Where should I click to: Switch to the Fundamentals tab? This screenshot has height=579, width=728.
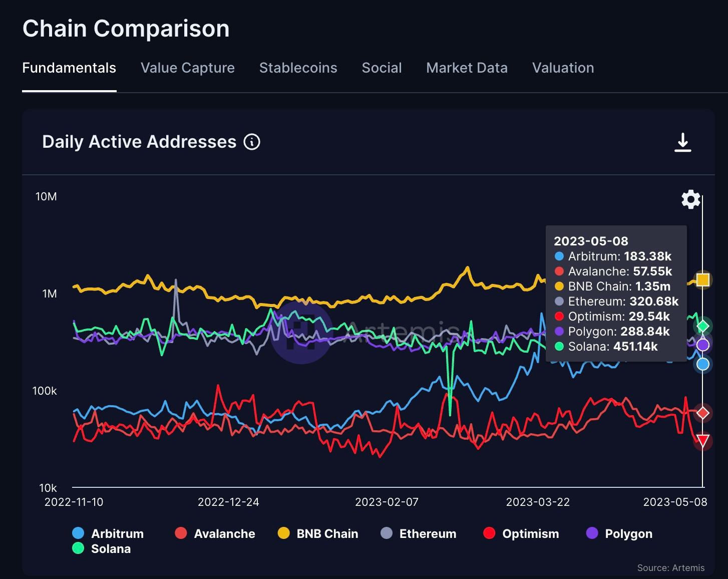pyautogui.click(x=69, y=68)
